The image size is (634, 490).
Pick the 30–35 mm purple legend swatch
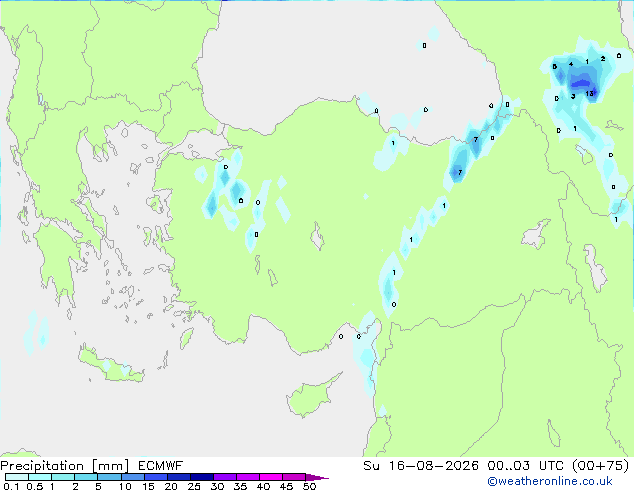coord(225,477)
